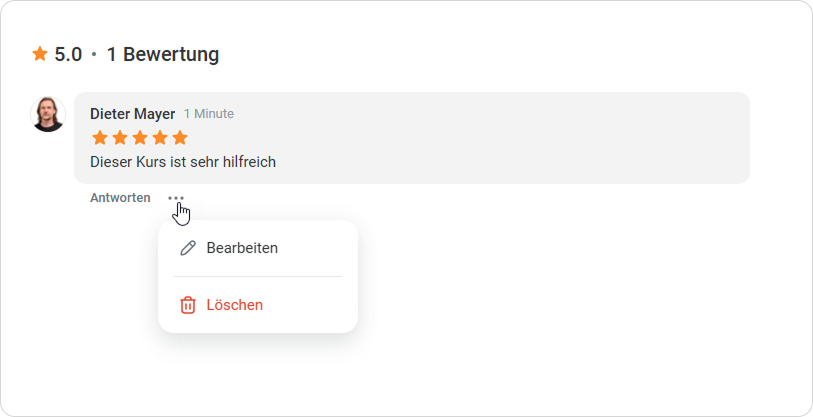Viewport: 813px width, 417px height.
Task: Click the pencil icon next to Bearbeiten
Action: coord(188,248)
